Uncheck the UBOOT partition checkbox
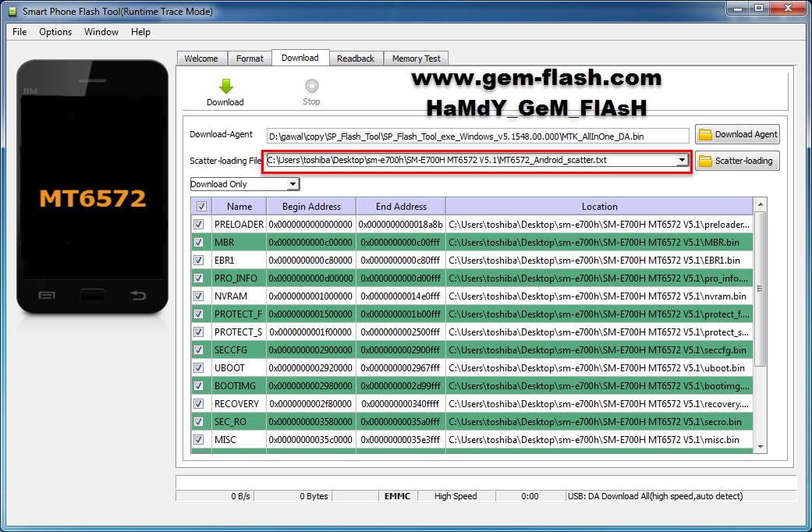 click(198, 367)
